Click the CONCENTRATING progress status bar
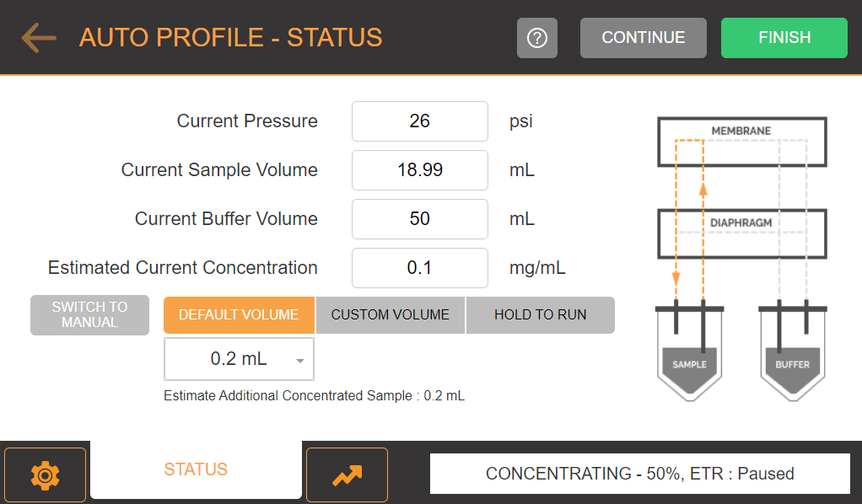The width and height of the screenshot is (862, 504). 640,474
